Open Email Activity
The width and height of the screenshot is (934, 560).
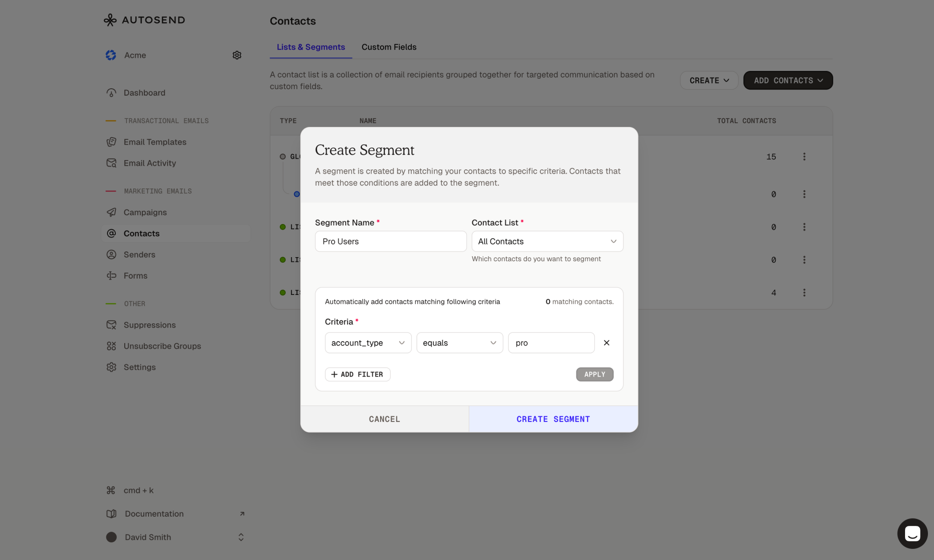tap(150, 163)
